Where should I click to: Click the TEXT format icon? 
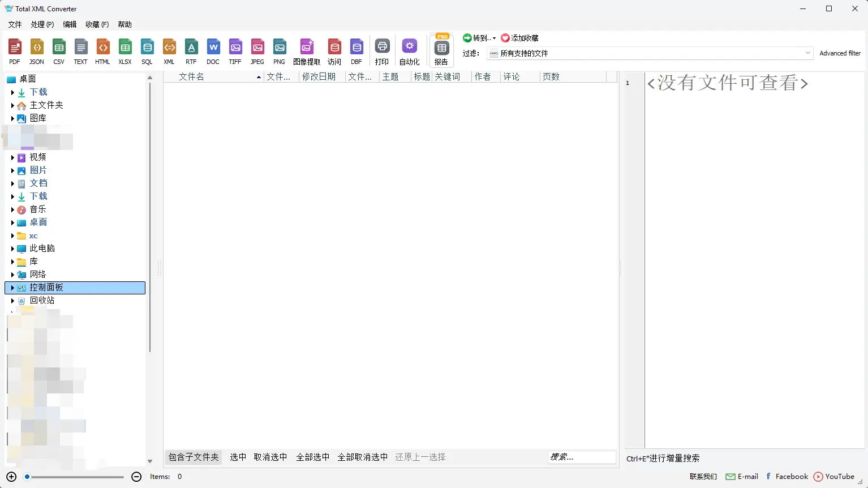[81, 52]
